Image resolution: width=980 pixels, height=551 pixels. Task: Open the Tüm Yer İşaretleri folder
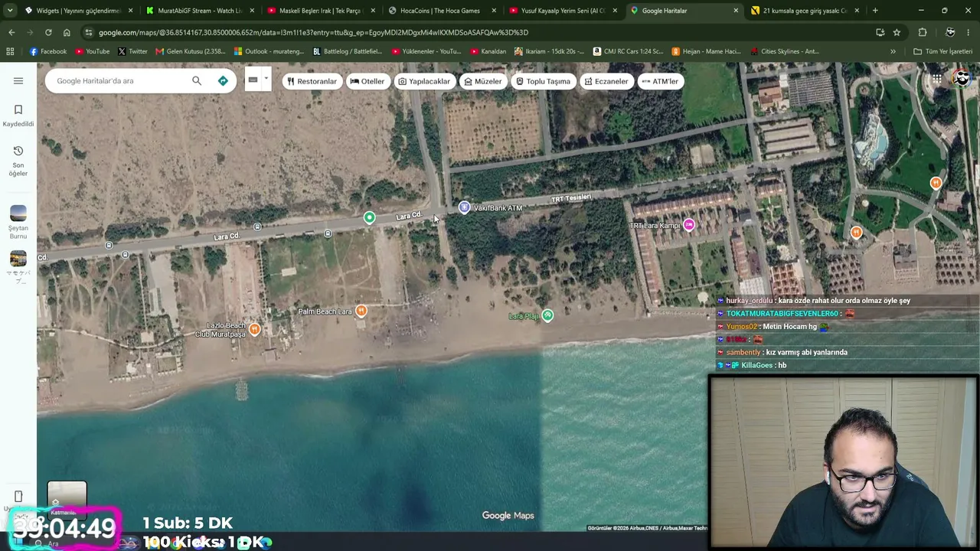pyautogui.click(x=942, y=51)
